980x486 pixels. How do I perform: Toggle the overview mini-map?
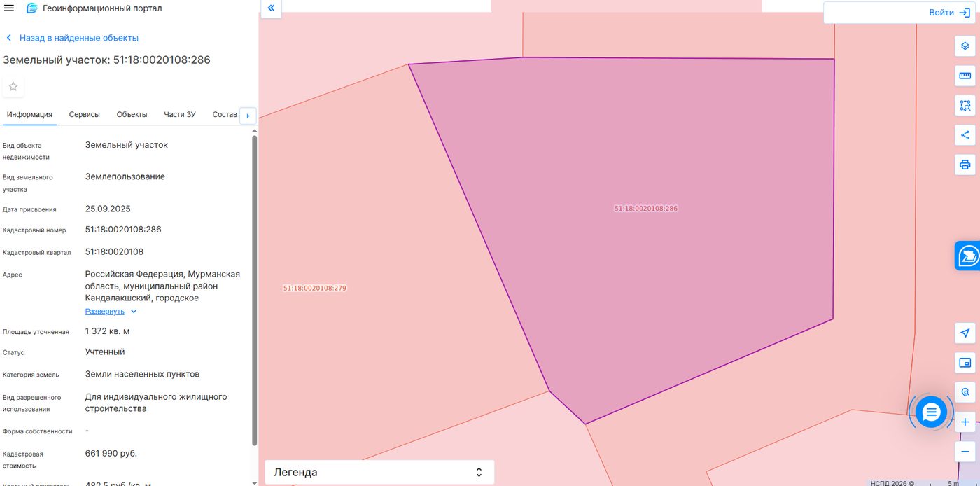[965, 363]
